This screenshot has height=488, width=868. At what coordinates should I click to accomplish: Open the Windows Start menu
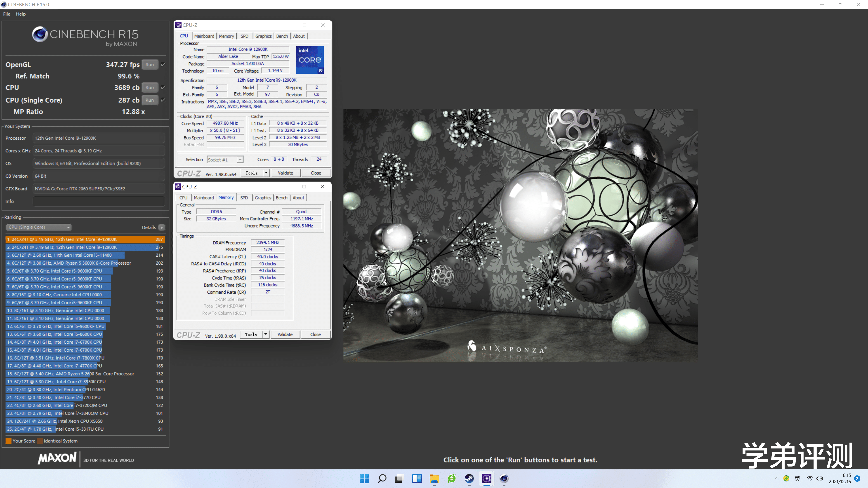pos(364,479)
